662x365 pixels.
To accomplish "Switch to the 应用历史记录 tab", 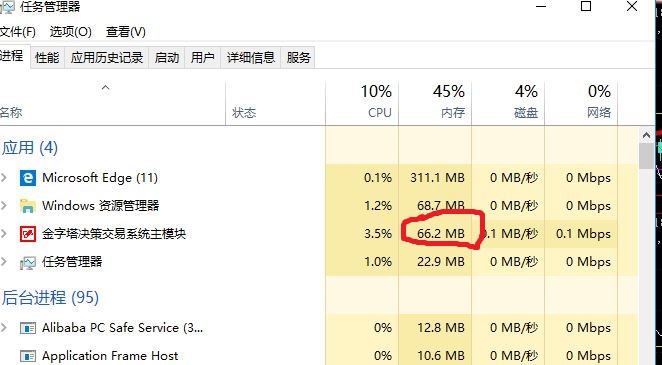I will [x=107, y=57].
